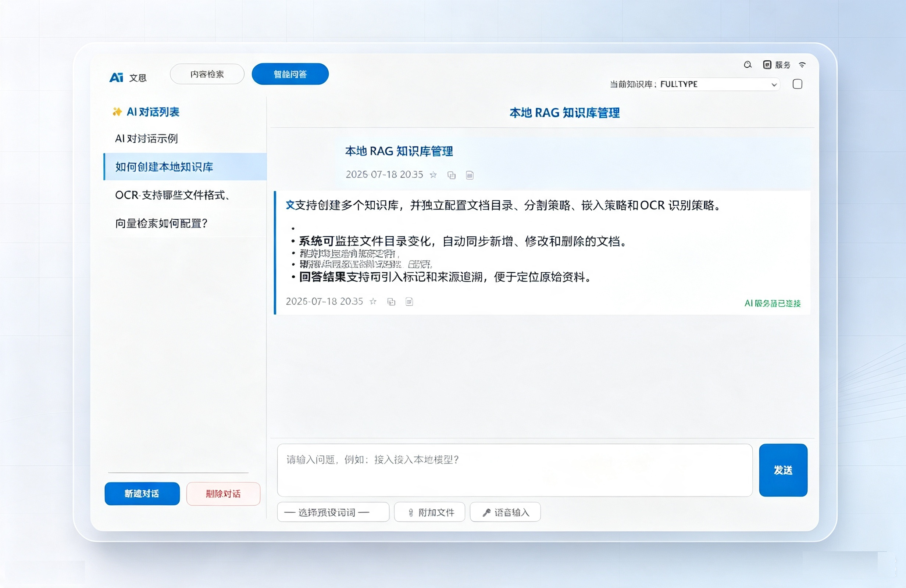Open the OCR 支持哪些文件格式 conversation
The width and height of the screenshot is (906, 588).
pos(185,195)
